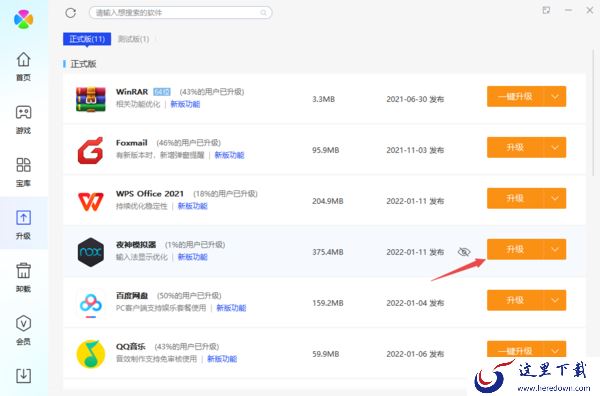Click the 夜神模拟器 title text

coord(136,244)
